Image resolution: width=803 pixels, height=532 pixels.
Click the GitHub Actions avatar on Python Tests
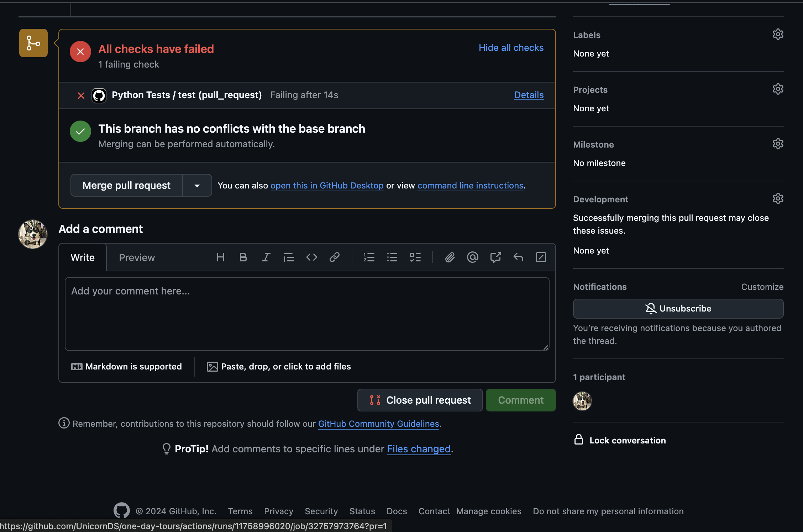99,95
